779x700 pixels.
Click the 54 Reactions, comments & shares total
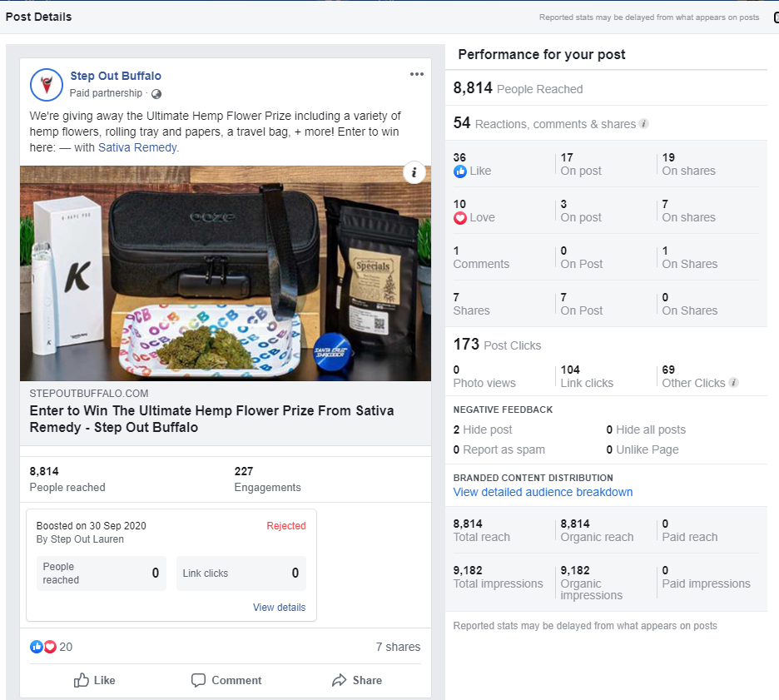click(544, 123)
